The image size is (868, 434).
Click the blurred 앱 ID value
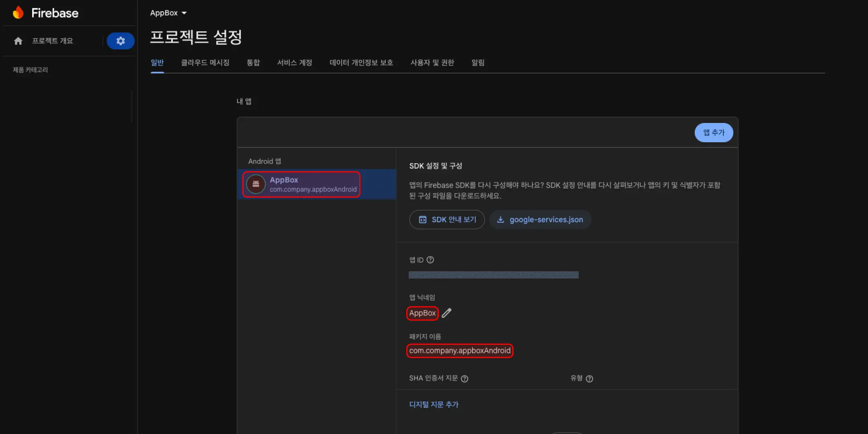493,275
